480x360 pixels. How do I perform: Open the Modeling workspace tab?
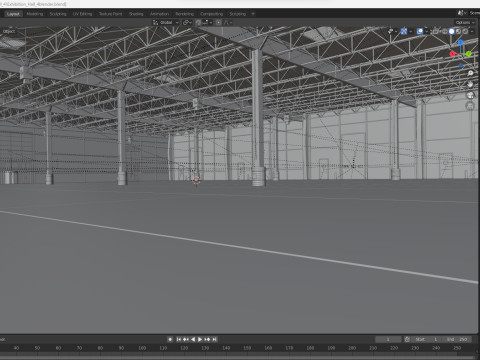(x=35, y=14)
